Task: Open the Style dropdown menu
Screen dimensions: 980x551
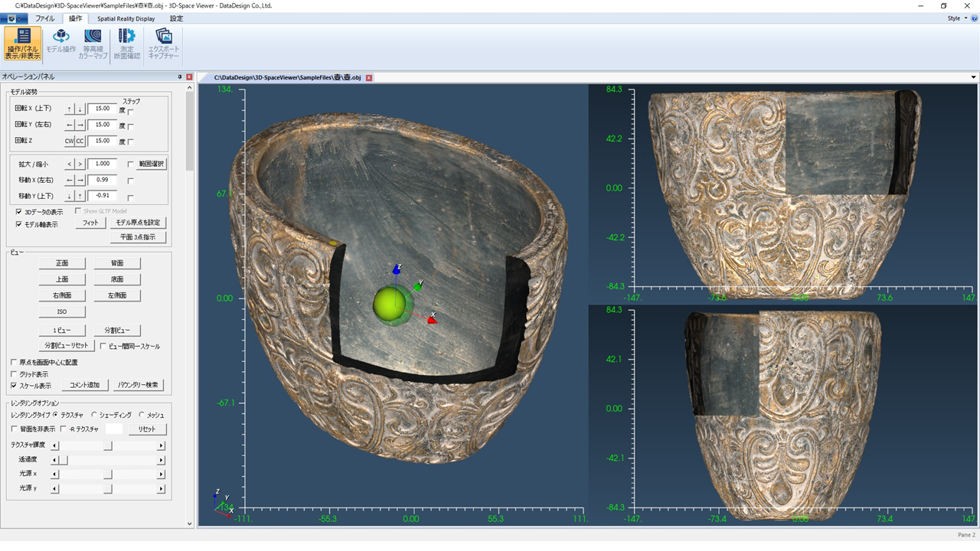Action: [x=956, y=18]
